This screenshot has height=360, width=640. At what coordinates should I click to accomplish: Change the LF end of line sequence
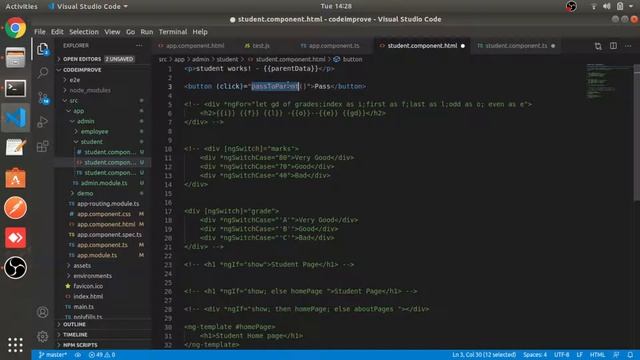click(x=579, y=355)
